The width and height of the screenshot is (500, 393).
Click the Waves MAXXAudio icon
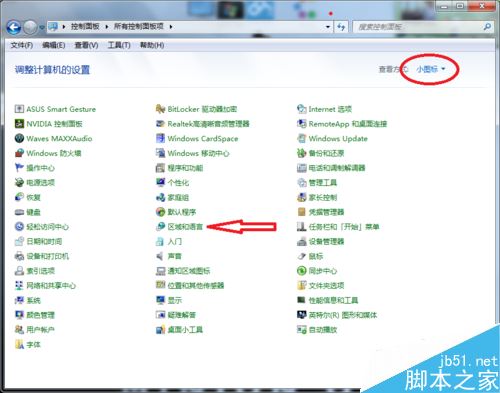click(x=19, y=138)
